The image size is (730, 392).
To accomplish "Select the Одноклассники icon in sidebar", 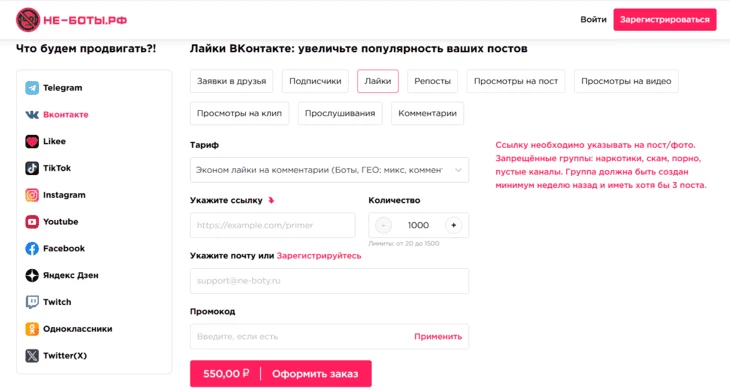I will pos(32,329).
